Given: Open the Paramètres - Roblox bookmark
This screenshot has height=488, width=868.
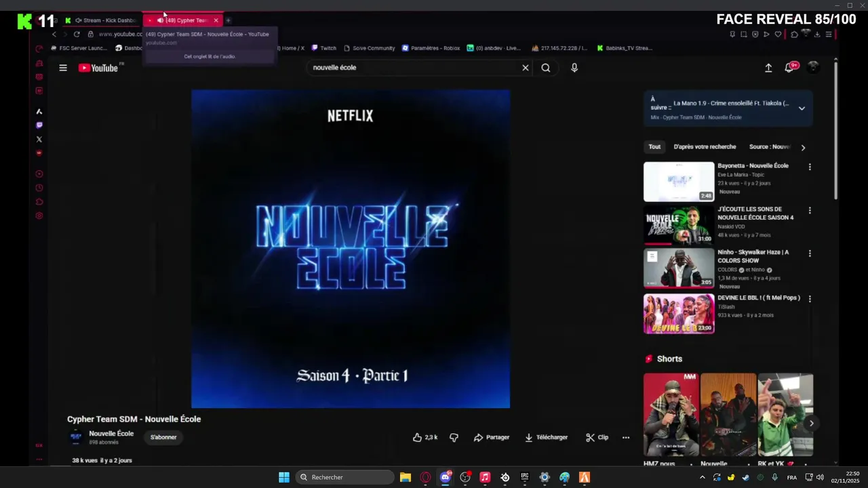Looking at the screenshot, I should pos(431,48).
